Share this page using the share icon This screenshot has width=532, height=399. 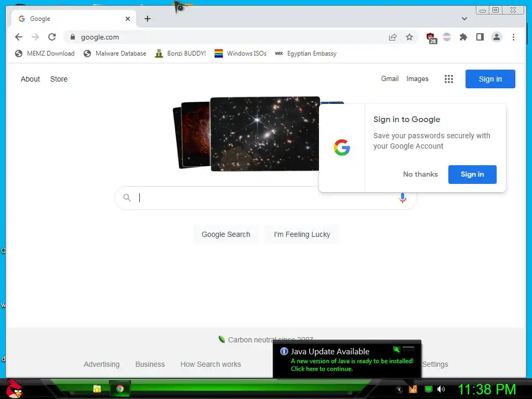393,37
